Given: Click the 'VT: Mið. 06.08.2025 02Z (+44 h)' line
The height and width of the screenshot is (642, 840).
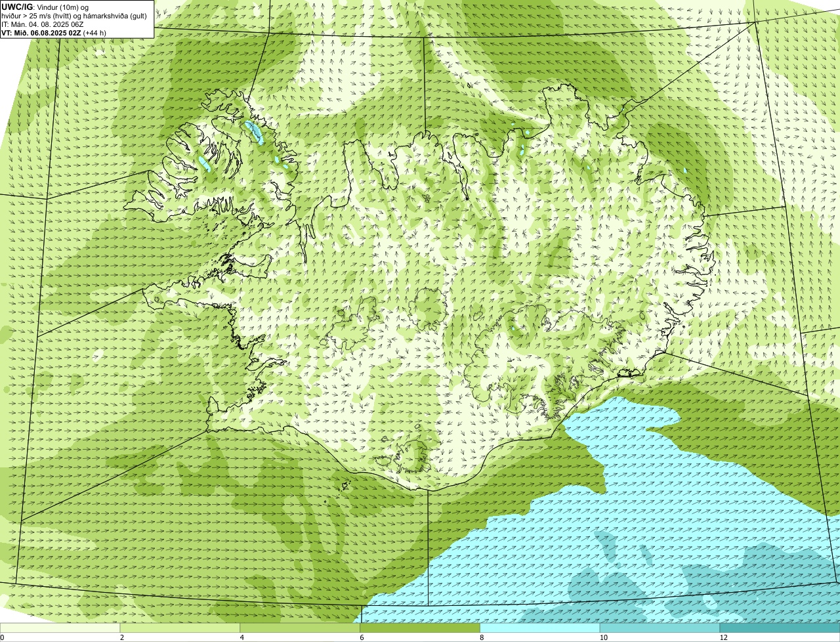Looking at the screenshot, I should [x=54, y=33].
